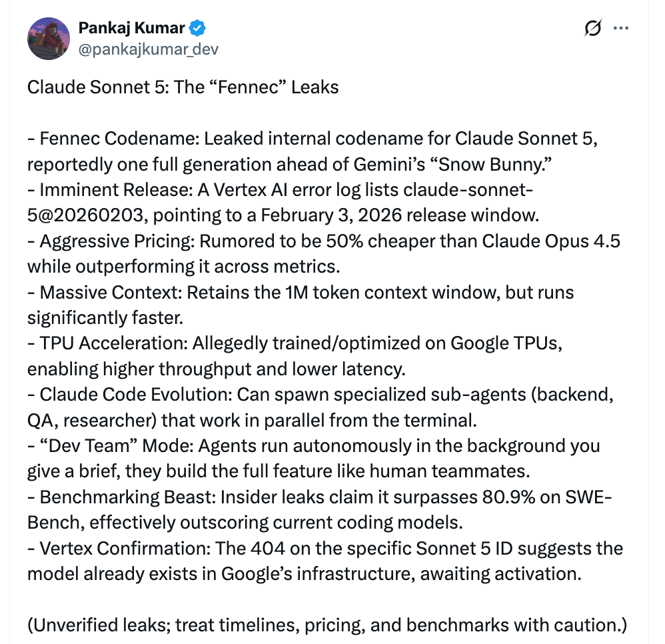Click the Pankaj Kumar display name

[x=131, y=28]
